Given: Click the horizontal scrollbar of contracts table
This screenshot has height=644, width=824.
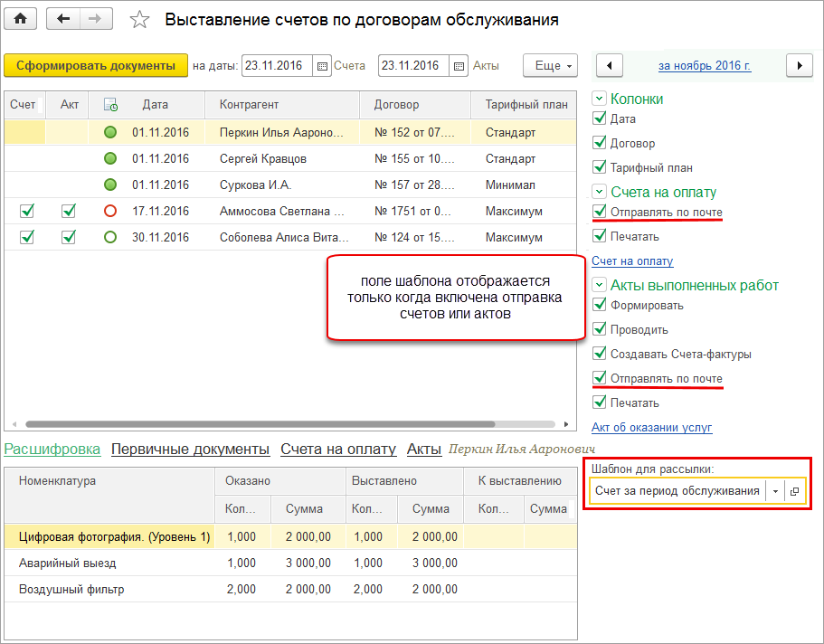Looking at the screenshot, I should (260, 423).
